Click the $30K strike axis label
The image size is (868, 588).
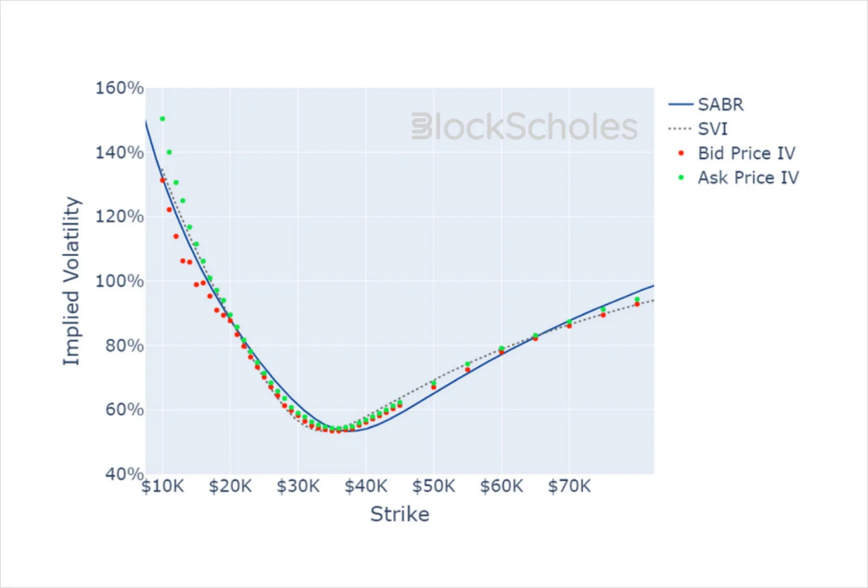(x=298, y=486)
